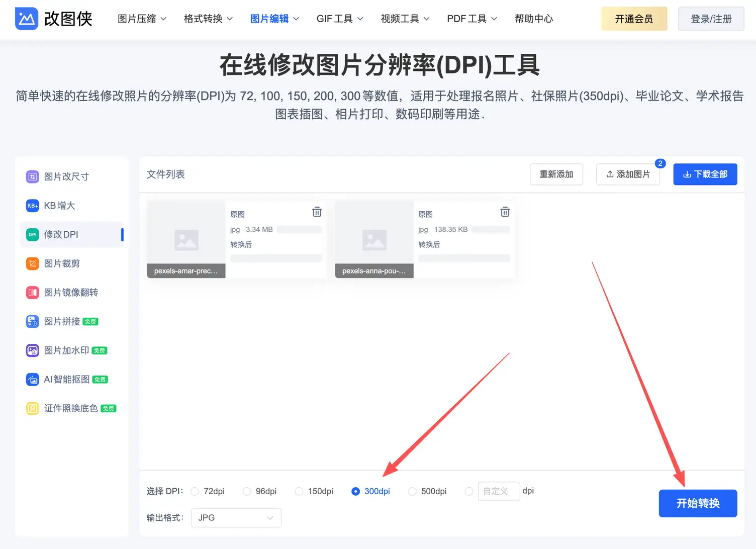The height and width of the screenshot is (549, 756).
Task: Delete the pexels-anna-pou image via trash icon
Action: pos(505,212)
